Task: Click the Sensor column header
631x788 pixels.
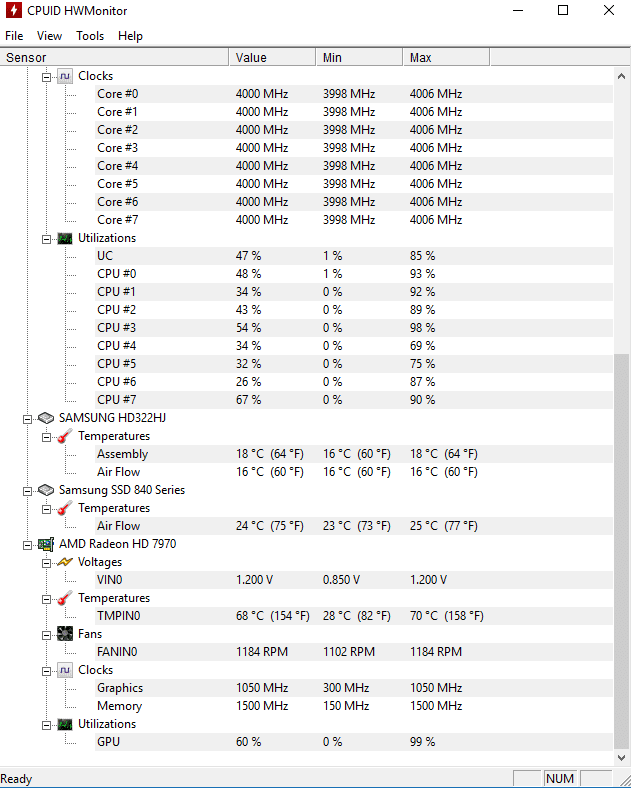Action: tap(115, 57)
